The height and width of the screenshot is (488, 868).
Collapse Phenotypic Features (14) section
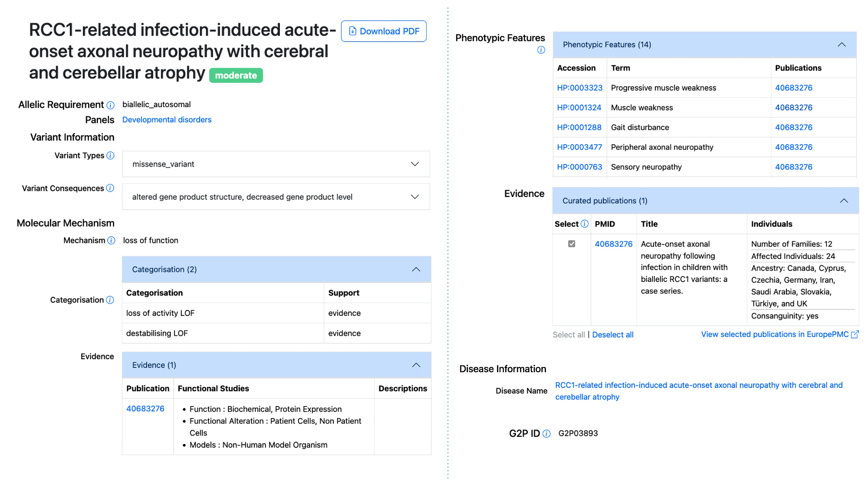841,45
